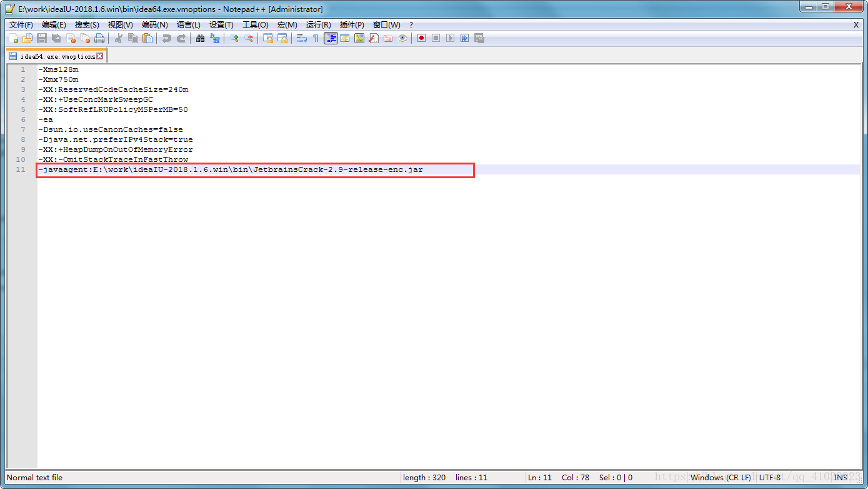Stop macro recording square icon

coord(436,38)
